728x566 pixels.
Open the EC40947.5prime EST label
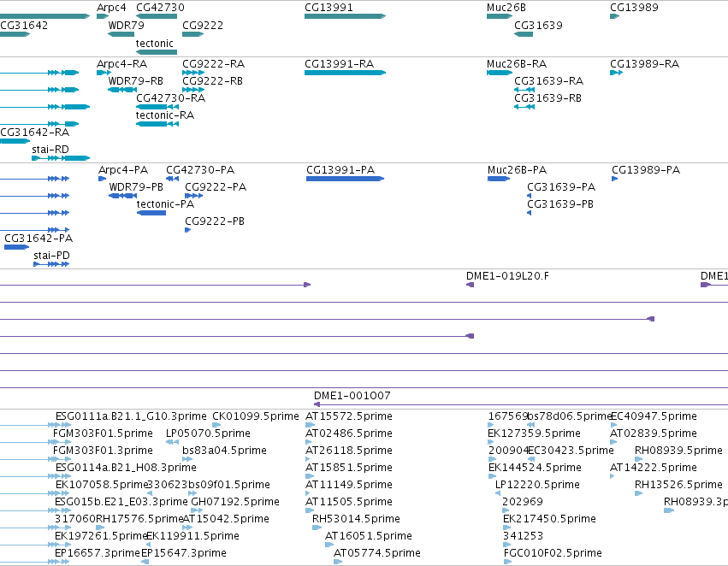point(654,416)
